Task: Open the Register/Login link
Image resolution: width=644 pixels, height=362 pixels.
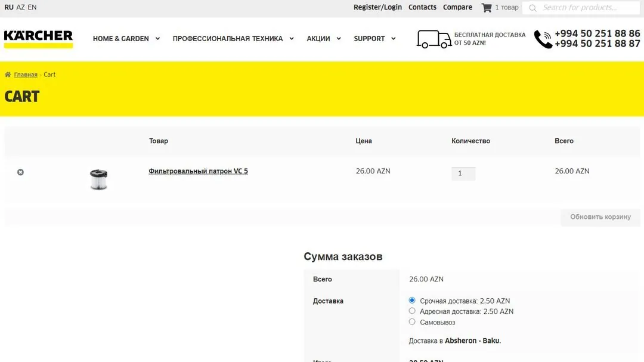Action: (377, 7)
